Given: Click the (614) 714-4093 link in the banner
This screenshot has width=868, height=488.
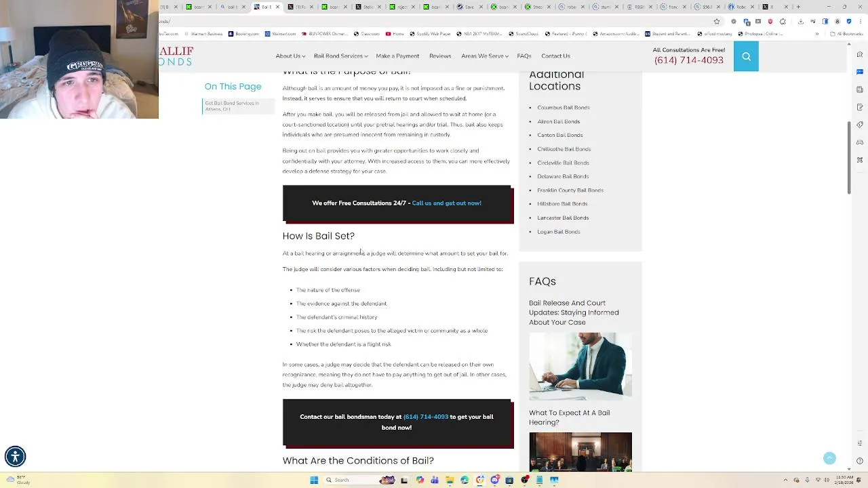Looking at the screenshot, I should pos(425,417).
